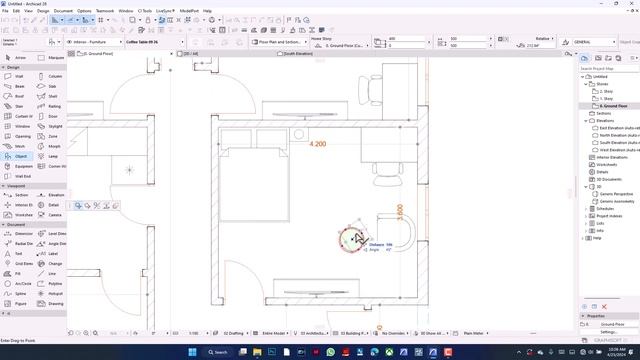Screen dimensions: 640x360
Task: Select the Zone tool
Action: pos(49,136)
